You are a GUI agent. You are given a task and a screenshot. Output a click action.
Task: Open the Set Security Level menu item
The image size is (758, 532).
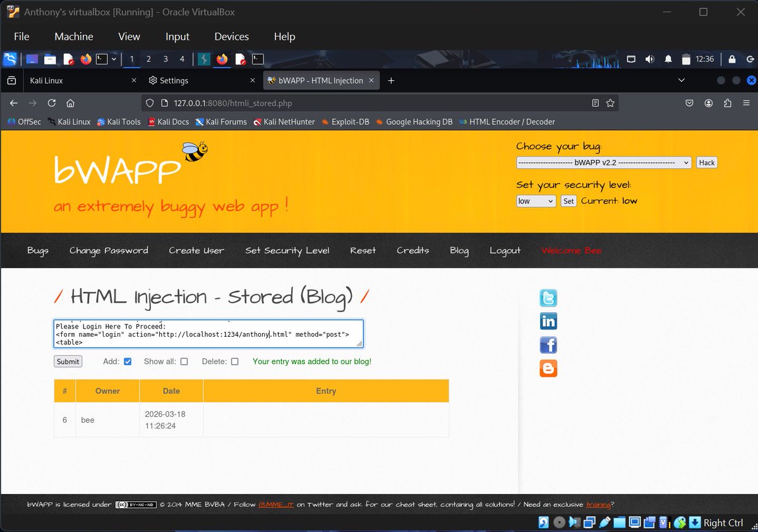(287, 250)
